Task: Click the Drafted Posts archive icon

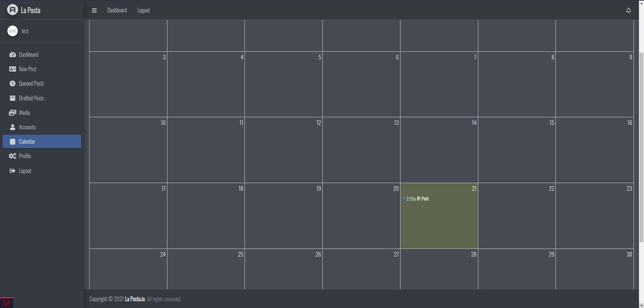Action: tap(12, 98)
